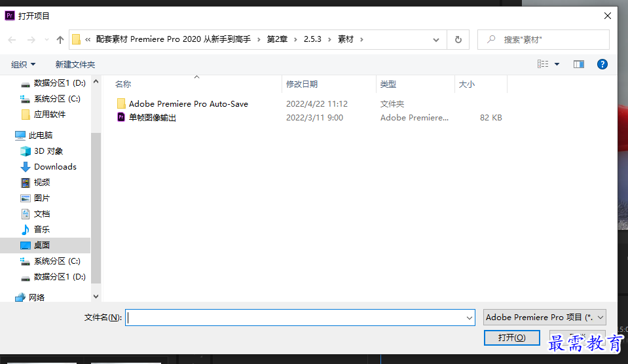Viewport: 628px width, 364px height.
Task: Click breadcrumb 素材 in the address bar
Action: point(346,39)
